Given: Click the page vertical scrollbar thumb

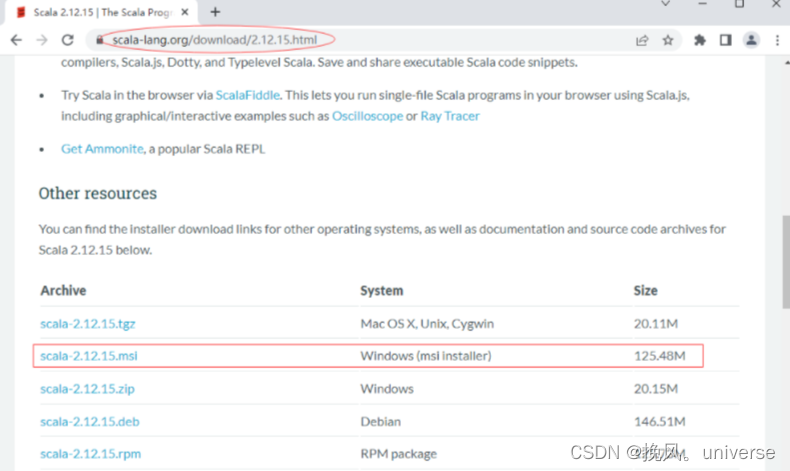Looking at the screenshot, I should [x=786, y=261].
